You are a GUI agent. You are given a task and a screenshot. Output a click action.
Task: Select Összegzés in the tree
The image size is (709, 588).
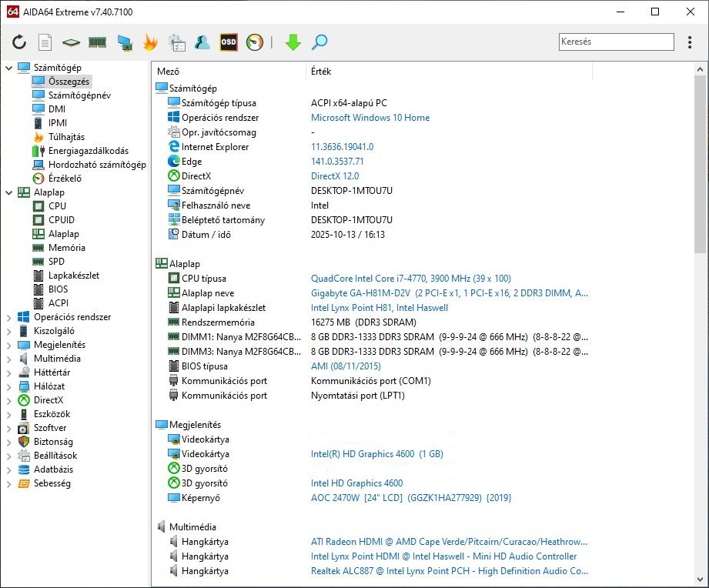69,82
